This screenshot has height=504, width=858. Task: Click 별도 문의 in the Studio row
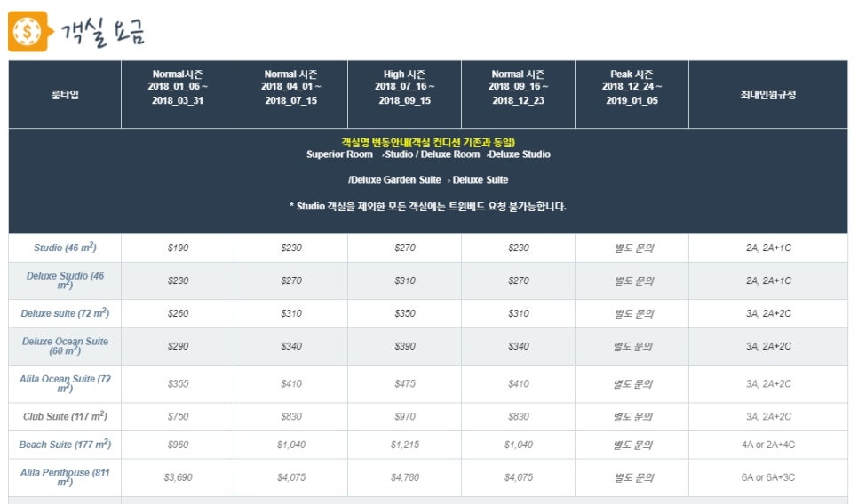tap(634, 248)
